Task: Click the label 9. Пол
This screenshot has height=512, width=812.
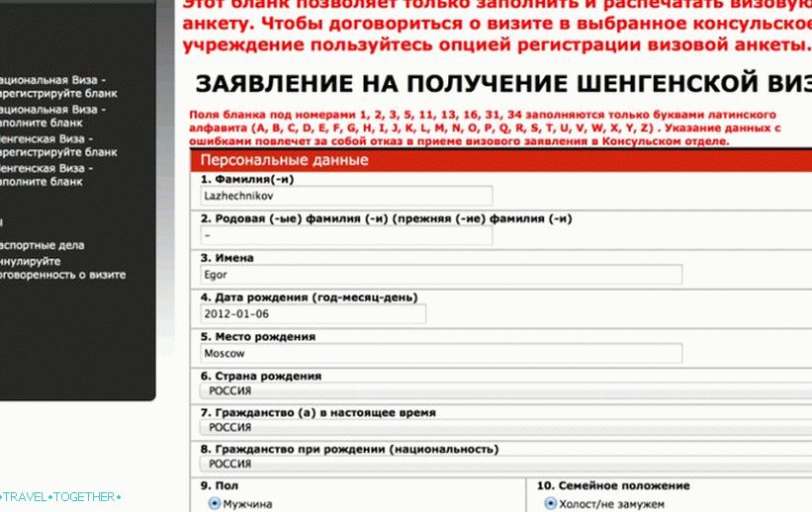Action: (219, 485)
